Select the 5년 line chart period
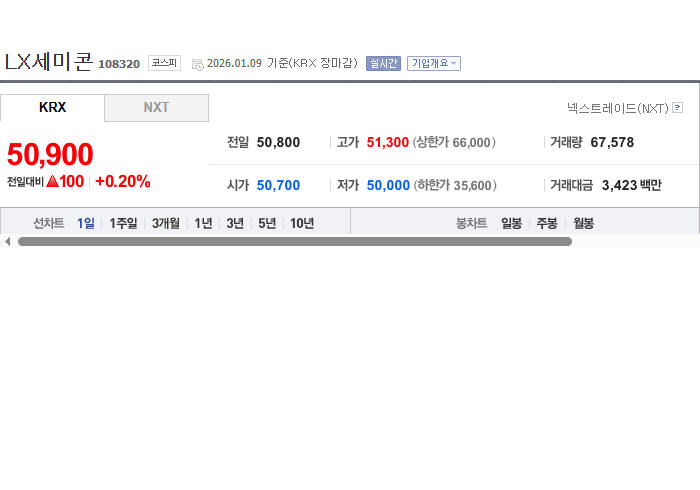The width and height of the screenshot is (700, 490). 267,223
